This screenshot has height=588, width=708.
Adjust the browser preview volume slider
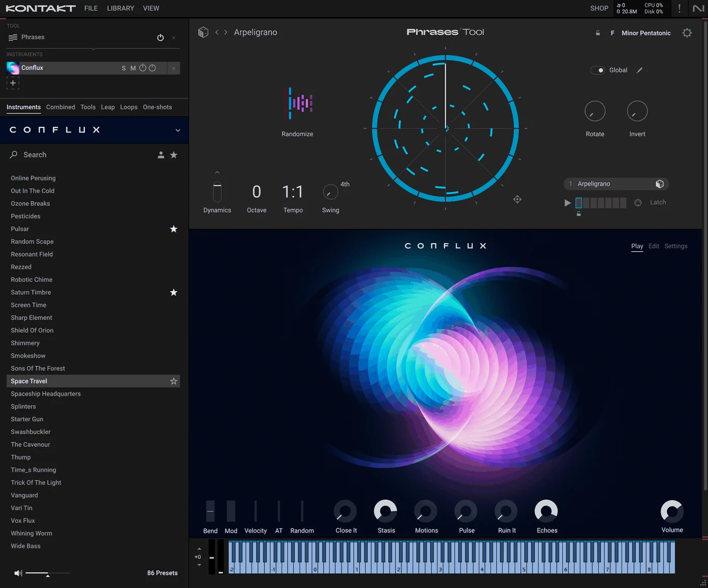coord(48,573)
